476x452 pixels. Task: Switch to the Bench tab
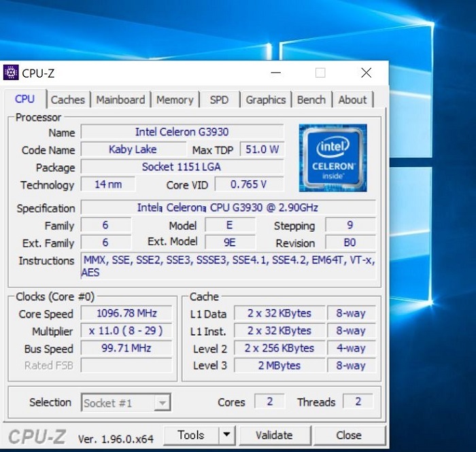(311, 100)
